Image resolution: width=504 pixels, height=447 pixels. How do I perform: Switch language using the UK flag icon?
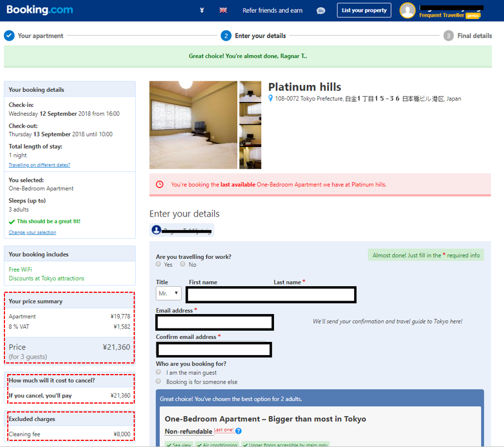pos(223,10)
